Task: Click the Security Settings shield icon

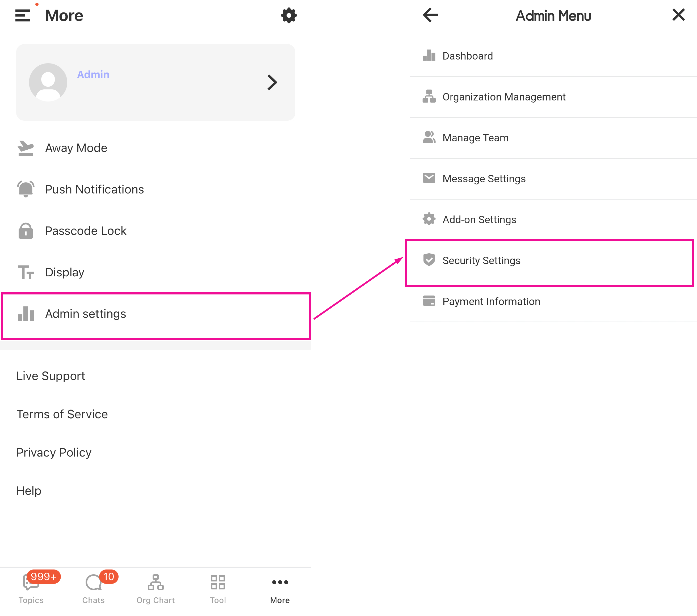Action: point(429,260)
